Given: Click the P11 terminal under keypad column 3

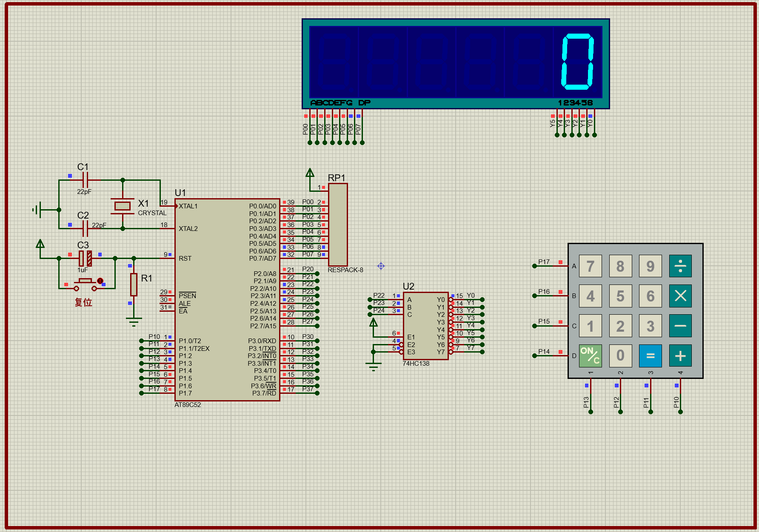Looking at the screenshot, I should 651,412.
